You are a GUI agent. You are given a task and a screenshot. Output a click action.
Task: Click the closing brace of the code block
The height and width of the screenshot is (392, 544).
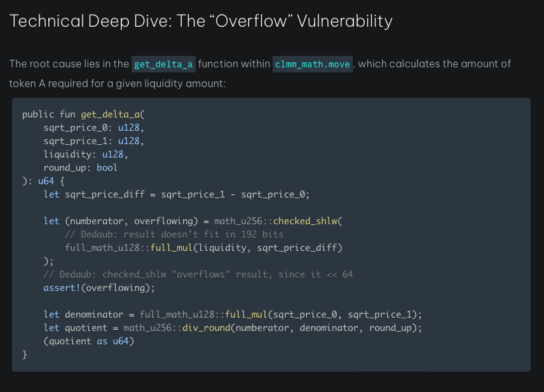pyautogui.click(x=25, y=355)
